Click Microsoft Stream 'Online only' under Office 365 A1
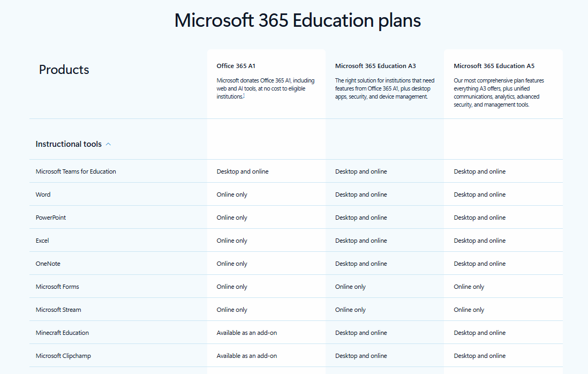 [232, 310]
